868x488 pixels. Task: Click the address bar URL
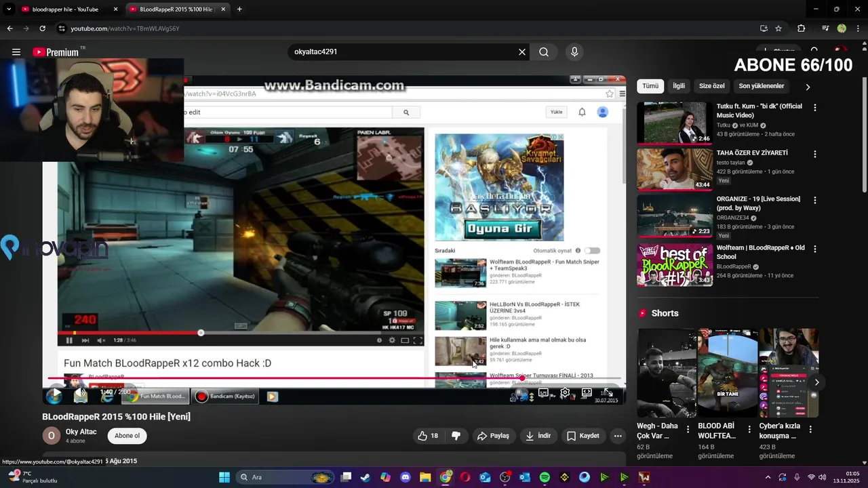[125, 28]
